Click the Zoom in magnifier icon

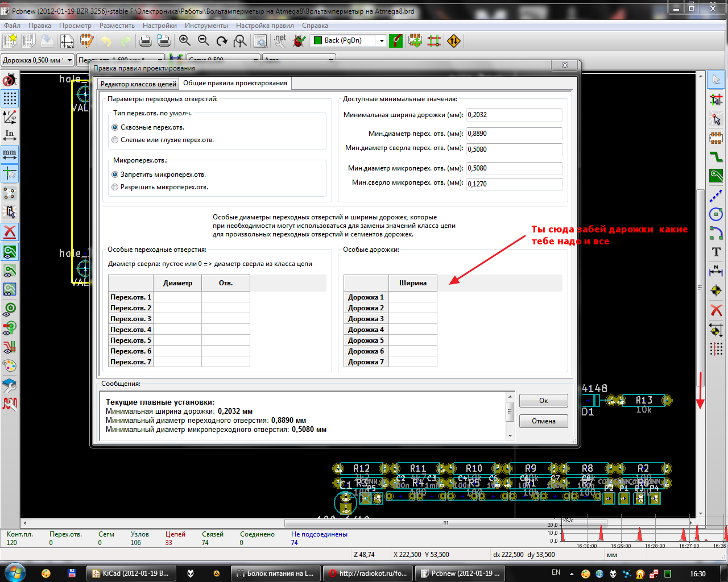[185, 41]
